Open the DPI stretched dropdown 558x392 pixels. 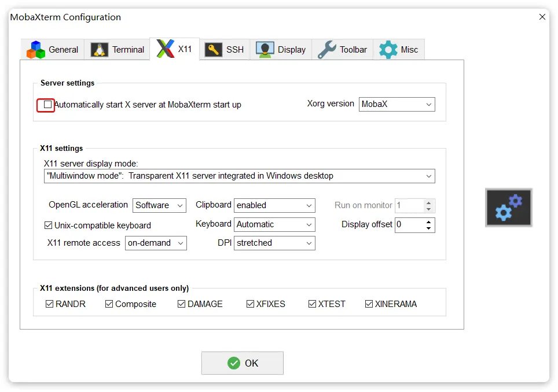pos(274,243)
